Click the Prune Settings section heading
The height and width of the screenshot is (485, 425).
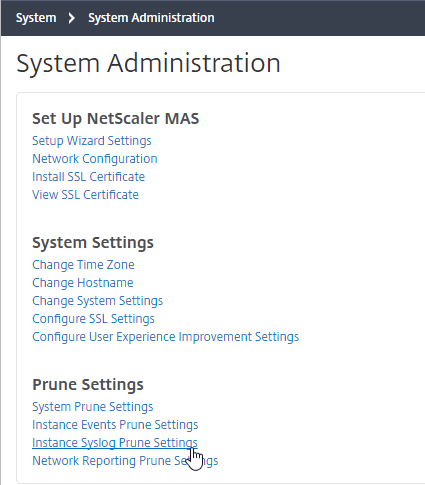(x=88, y=385)
